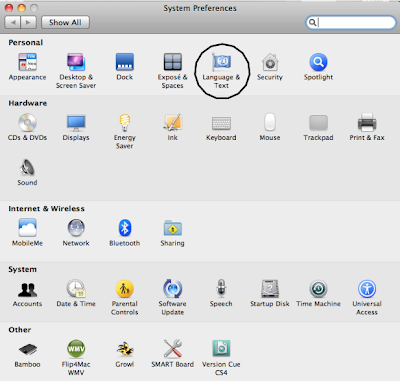This screenshot has height=381, width=400.
Task: Focus the preferences search field
Action: [x=351, y=22]
